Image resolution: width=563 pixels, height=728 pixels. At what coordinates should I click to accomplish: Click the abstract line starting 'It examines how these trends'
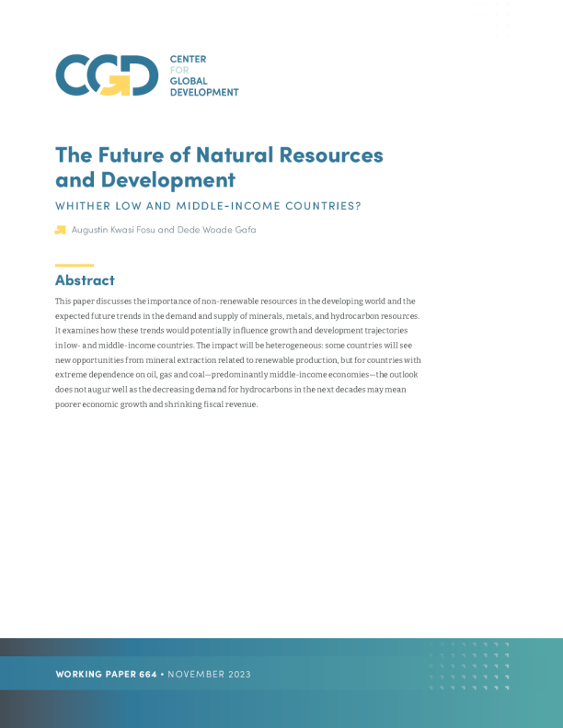(231, 331)
